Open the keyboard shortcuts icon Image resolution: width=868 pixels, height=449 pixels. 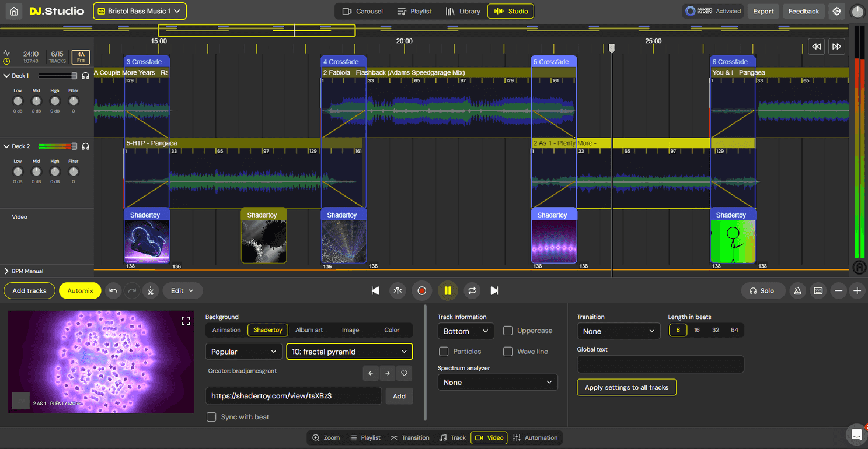(x=818, y=290)
